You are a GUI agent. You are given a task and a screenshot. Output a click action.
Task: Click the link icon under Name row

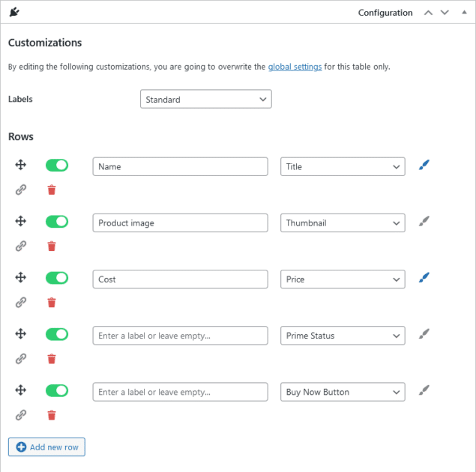click(21, 190)
